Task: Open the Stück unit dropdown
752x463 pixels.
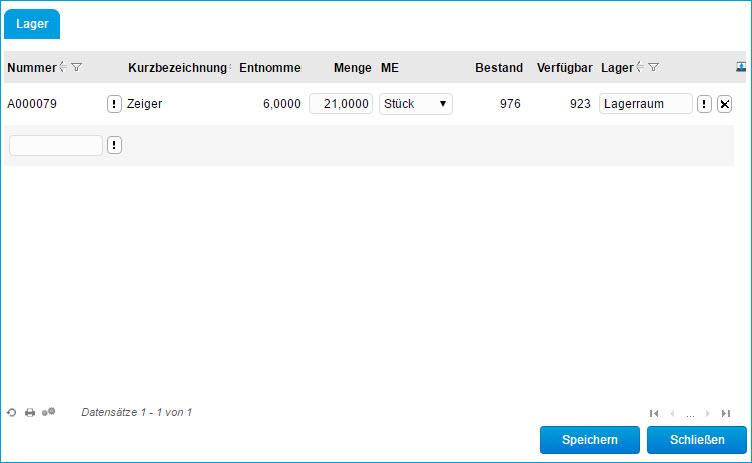Action: [416, 104]
